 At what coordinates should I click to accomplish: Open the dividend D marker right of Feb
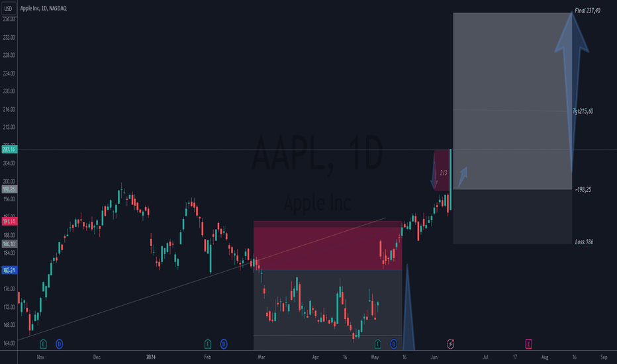(224, 344)
